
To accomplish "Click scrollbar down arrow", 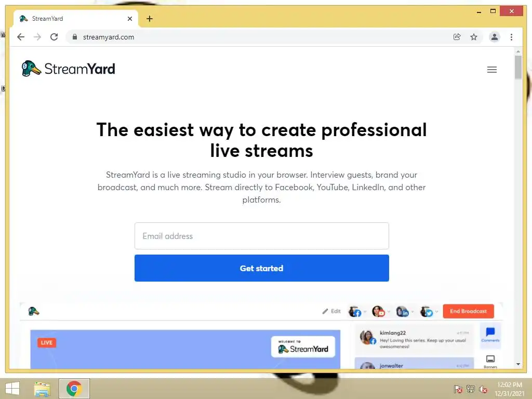I will click(518, 364).
